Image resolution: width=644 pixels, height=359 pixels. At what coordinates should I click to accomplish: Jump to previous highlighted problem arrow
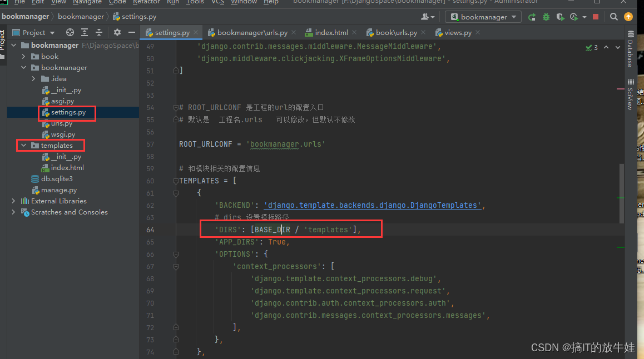coord(606,48)
